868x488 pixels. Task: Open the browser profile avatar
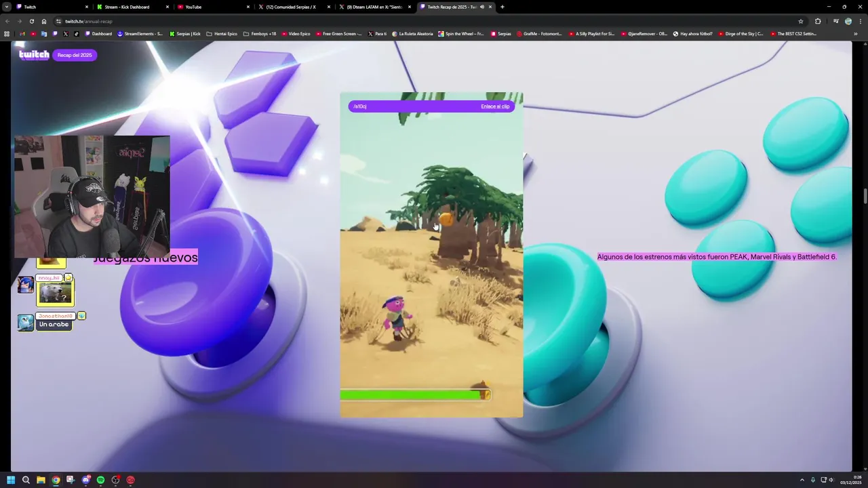(848, 21)
